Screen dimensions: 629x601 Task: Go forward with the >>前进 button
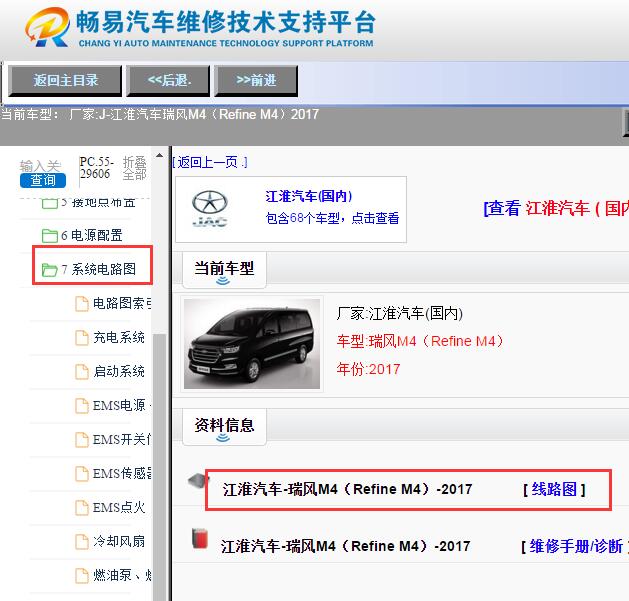pos(256,81)
